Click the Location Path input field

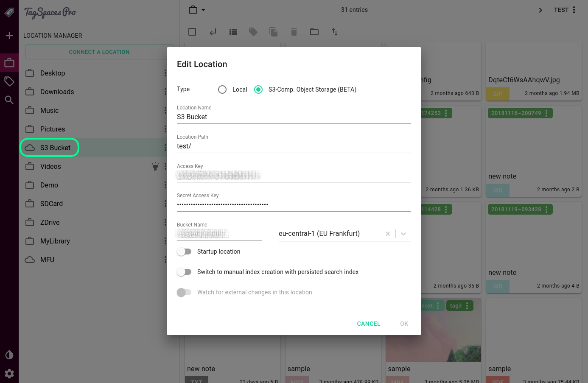click(x=294, y=146)
